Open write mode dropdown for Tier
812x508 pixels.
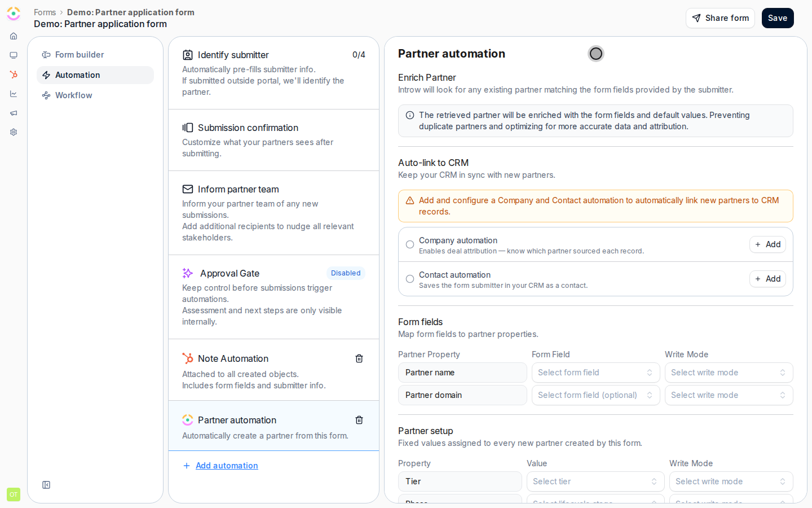(731, 481)
